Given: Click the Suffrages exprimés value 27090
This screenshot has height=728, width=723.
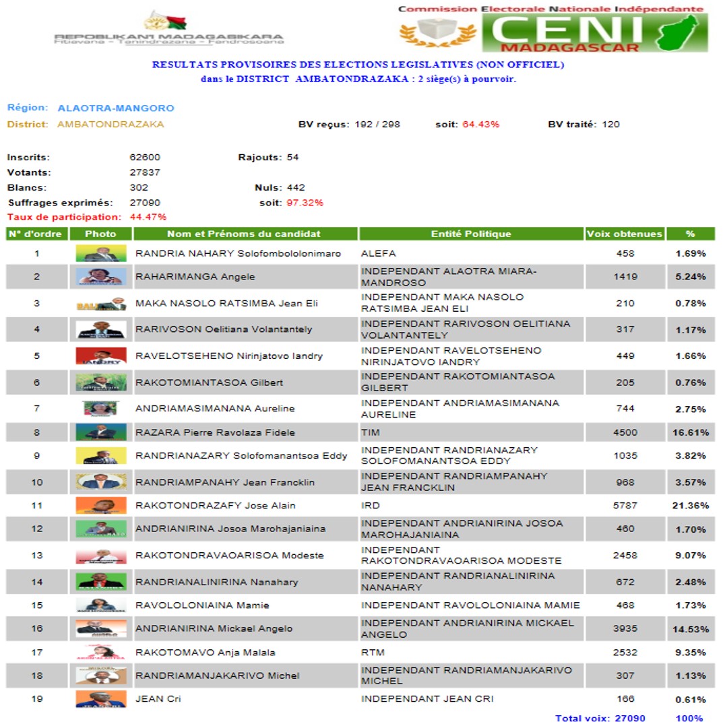Looking at the screenshot, I should point(145,203).
